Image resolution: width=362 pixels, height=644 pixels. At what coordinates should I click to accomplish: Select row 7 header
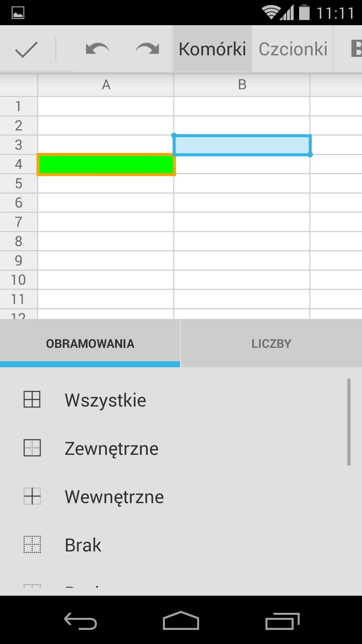[19, 222]
